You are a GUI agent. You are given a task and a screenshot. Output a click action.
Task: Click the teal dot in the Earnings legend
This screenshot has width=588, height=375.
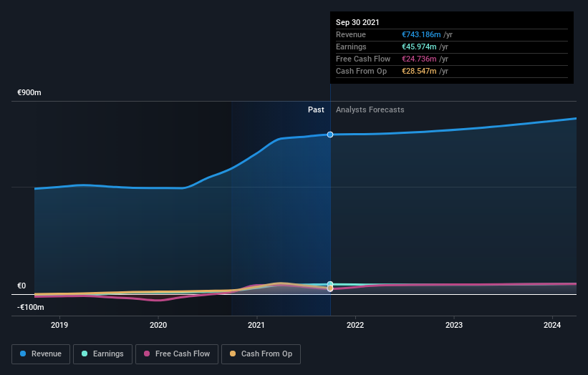click(x=85, y=354)
